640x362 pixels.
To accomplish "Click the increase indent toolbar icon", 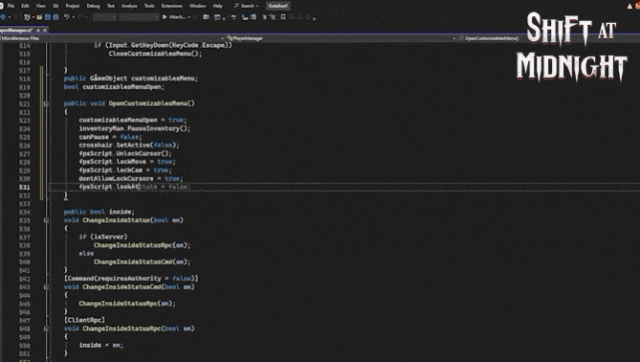I will tap(253, 17).
